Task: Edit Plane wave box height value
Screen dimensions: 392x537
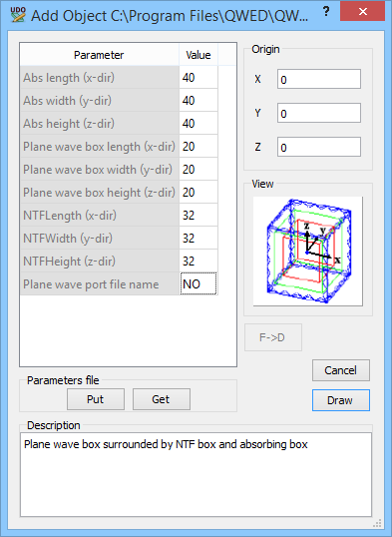Action: coord(198,193)
